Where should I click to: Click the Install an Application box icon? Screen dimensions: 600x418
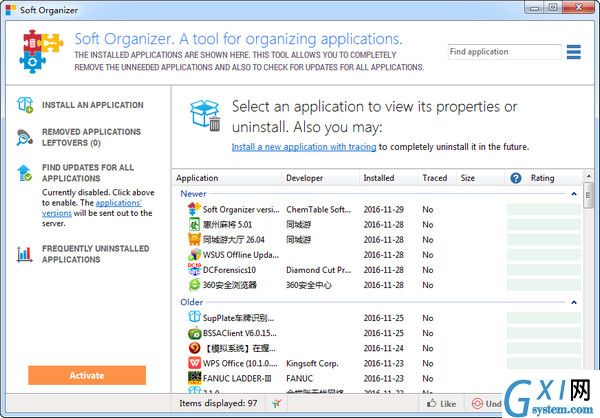point(25,105)
